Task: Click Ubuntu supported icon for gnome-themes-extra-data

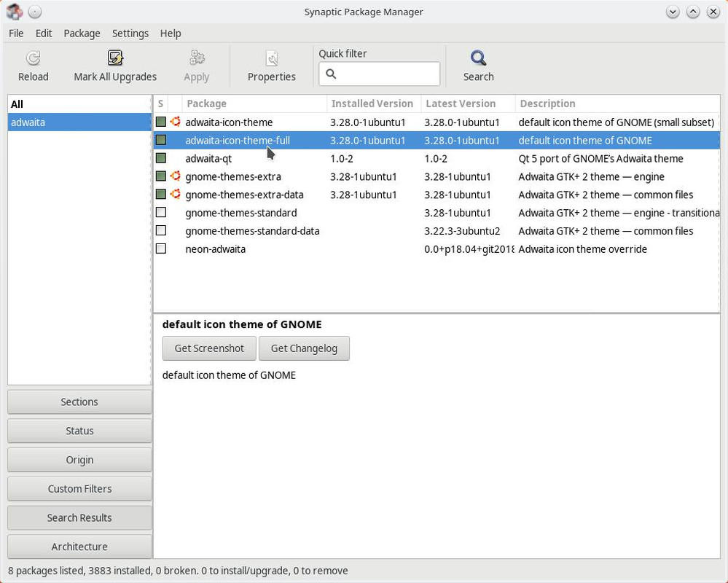Action: click(175, 194)
